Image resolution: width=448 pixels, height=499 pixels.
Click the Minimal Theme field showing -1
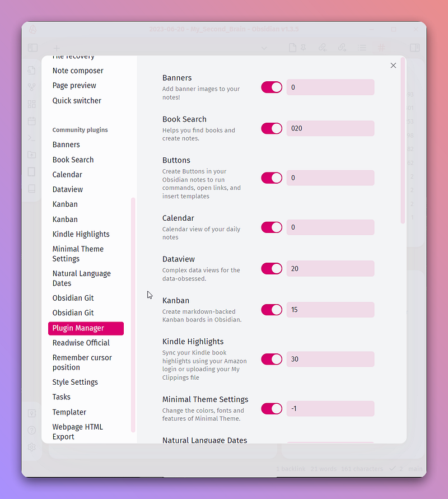(330, 409)
